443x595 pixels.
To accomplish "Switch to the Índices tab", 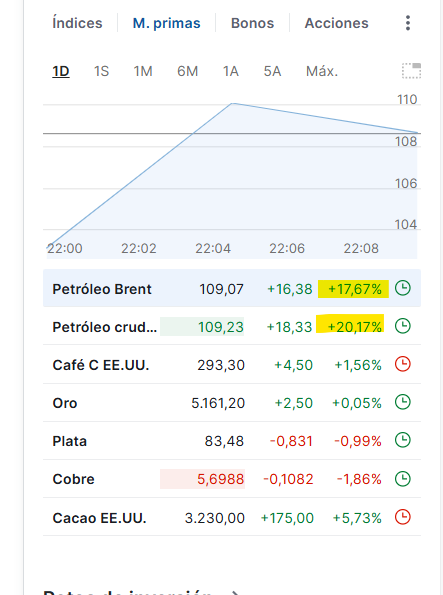I will (x=77, y=23).
